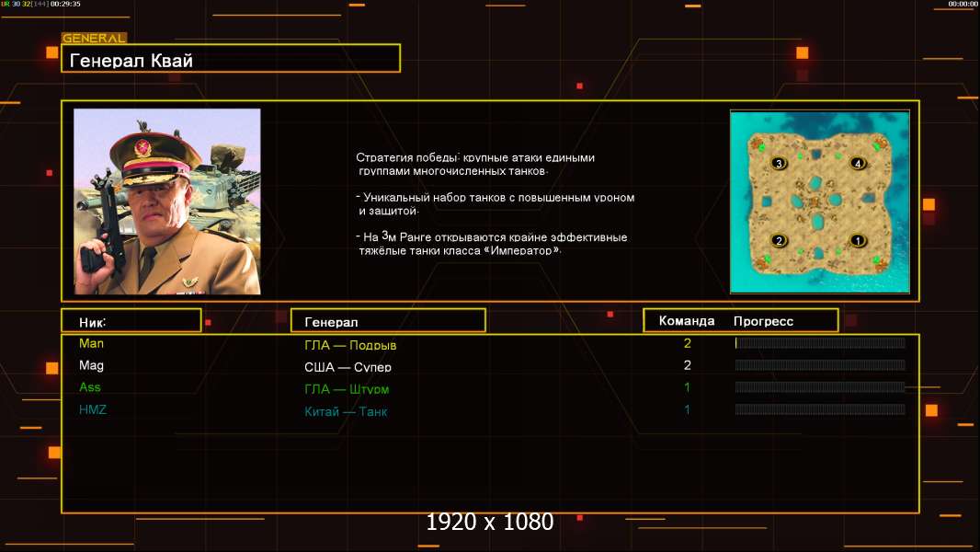Image resolution: width=980 pixels, height=552 pixels.
Task: Click start position 2 on the minimap
Action: [779, 240]
